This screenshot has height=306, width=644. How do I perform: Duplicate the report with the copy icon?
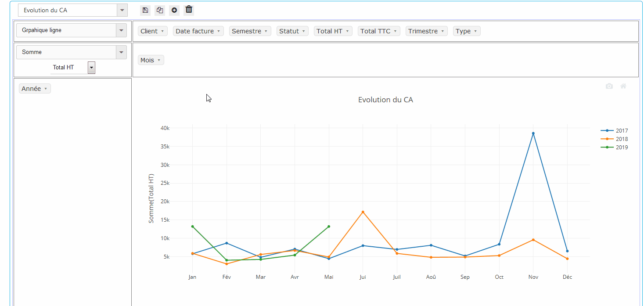(160, 10)
